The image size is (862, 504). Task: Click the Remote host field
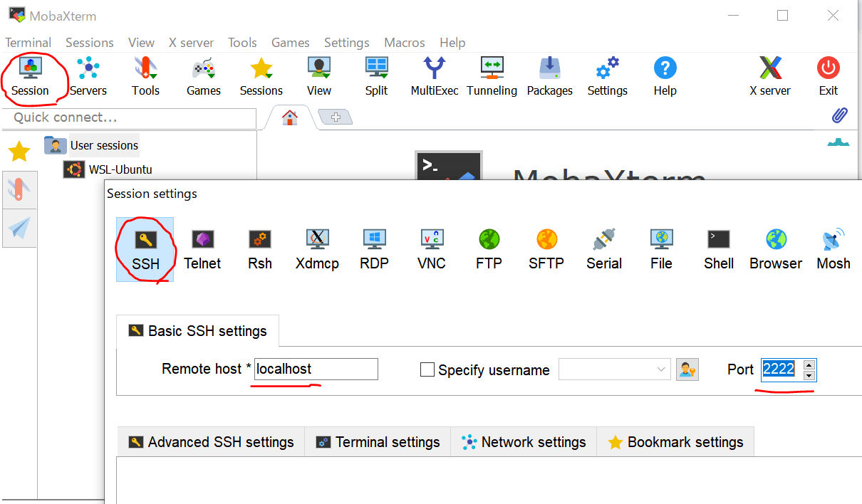316,369
